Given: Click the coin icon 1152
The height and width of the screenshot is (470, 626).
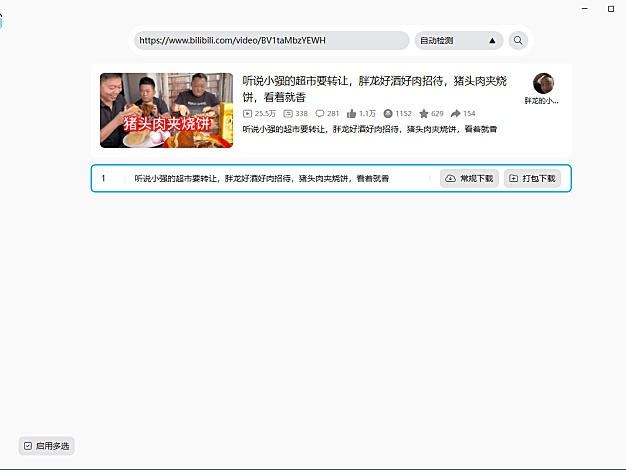Looking at the screenshot, I should tap(388, 114).
